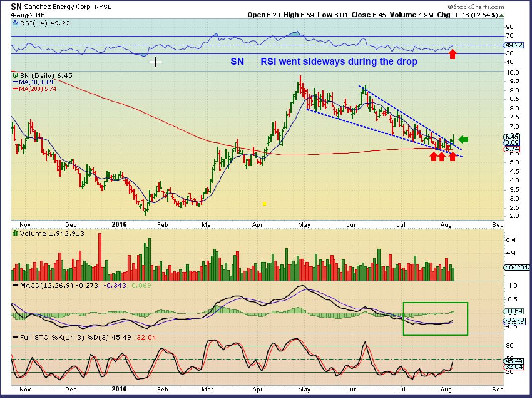Click the 'RSI(14) 49.22' legend text
Screen dimensions: 532x398
coord(45,23)
